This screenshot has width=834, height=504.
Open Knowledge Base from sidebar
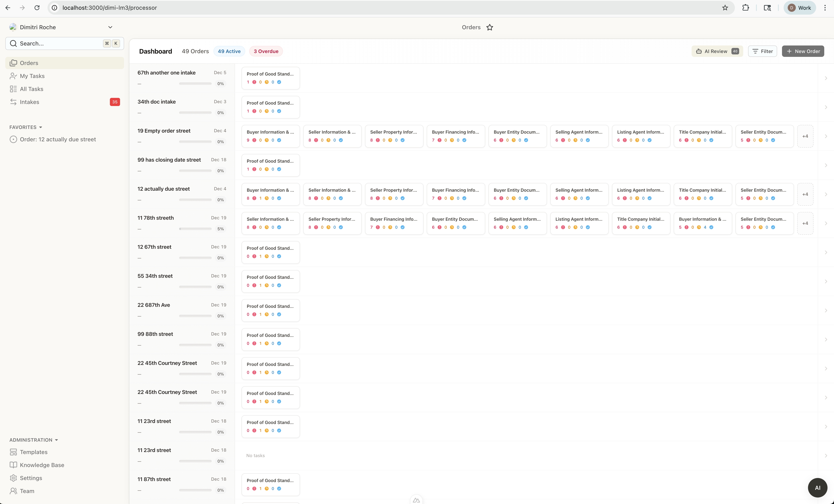pos(42,465)
